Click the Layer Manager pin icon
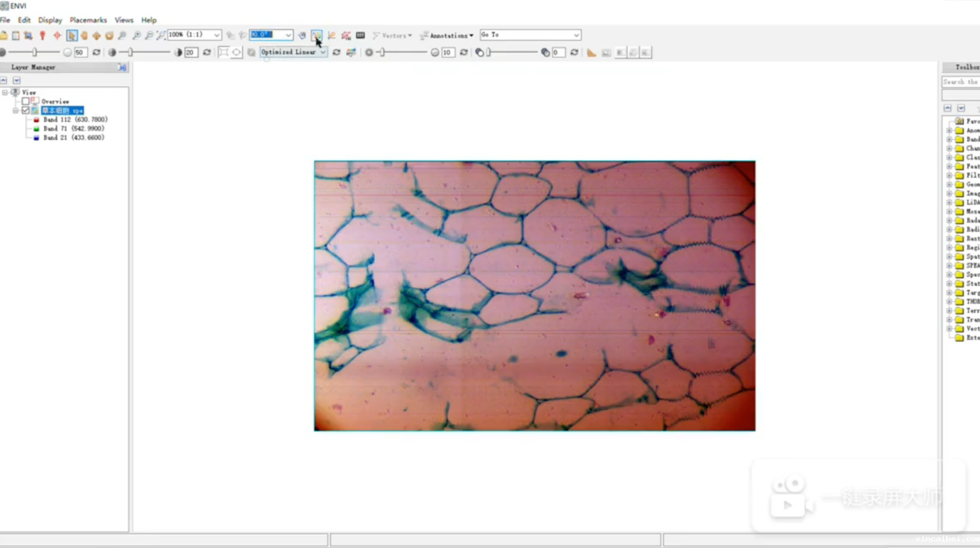The width and height of the screenshot is (980, 548). coord(122,68)
